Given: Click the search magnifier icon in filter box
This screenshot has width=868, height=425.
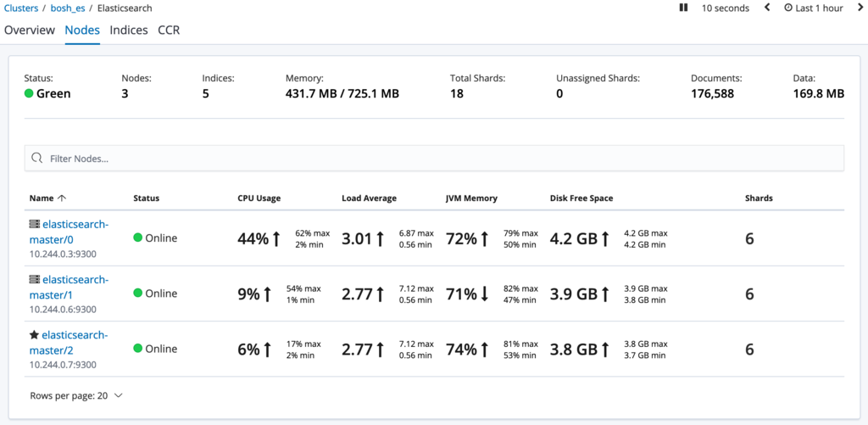Looking at the screenshot, I should (x=37, y=158).
